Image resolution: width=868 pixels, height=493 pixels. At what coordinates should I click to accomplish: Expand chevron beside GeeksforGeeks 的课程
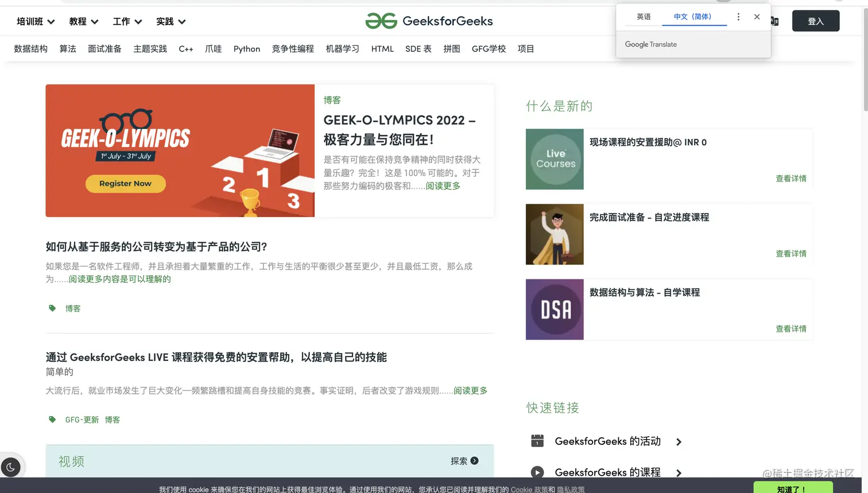(x=679, y=473)
